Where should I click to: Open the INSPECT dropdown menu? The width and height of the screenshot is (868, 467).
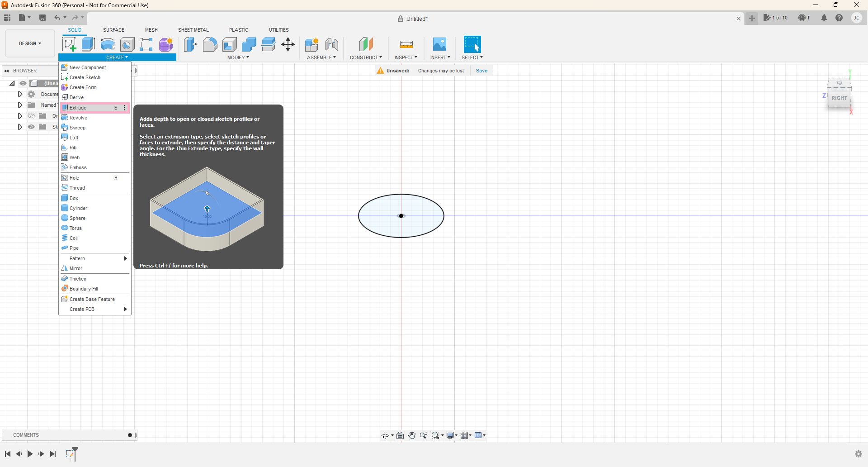406,57
